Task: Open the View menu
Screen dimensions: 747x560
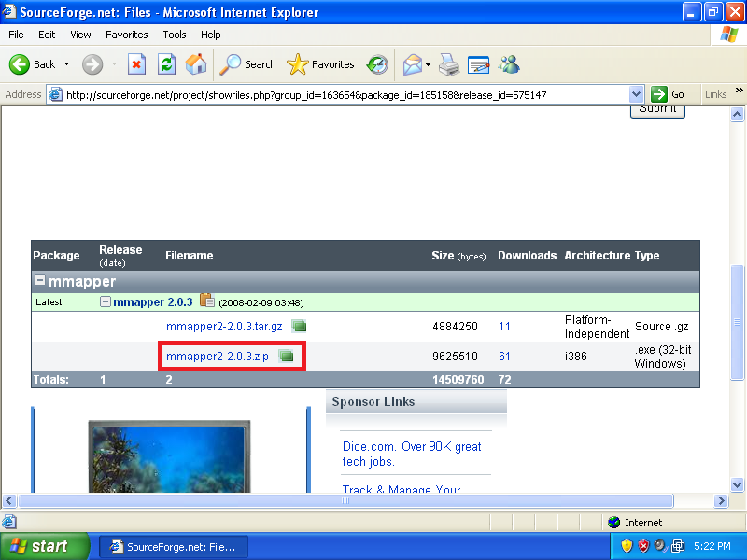Action: 80,35
